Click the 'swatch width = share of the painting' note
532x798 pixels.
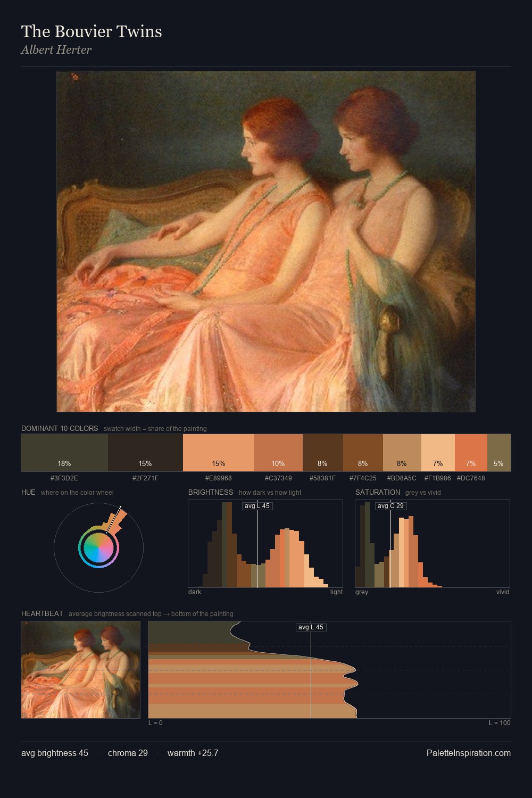click(x=155, y=429)
